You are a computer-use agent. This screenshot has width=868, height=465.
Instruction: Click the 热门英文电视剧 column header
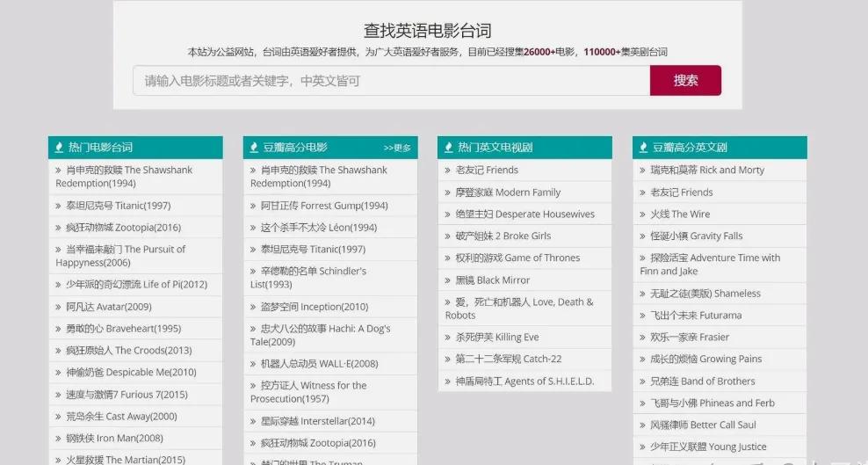(x=524, y=148)
